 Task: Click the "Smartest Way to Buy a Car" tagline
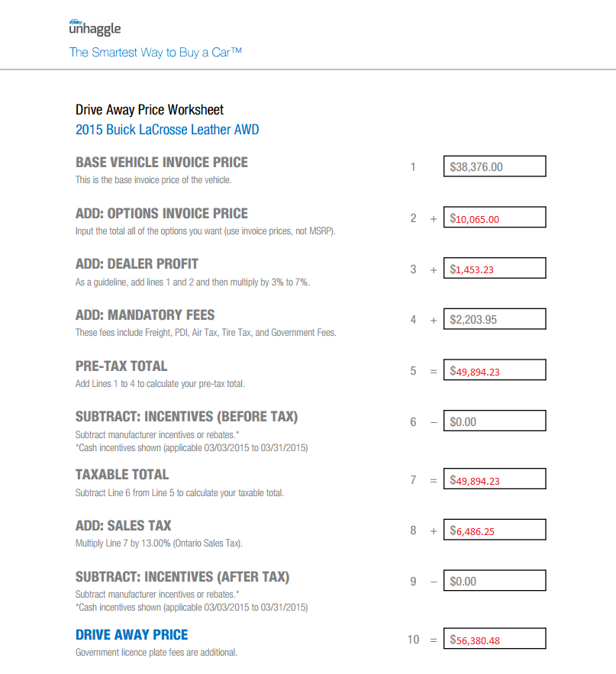click(x=156, y=53)
